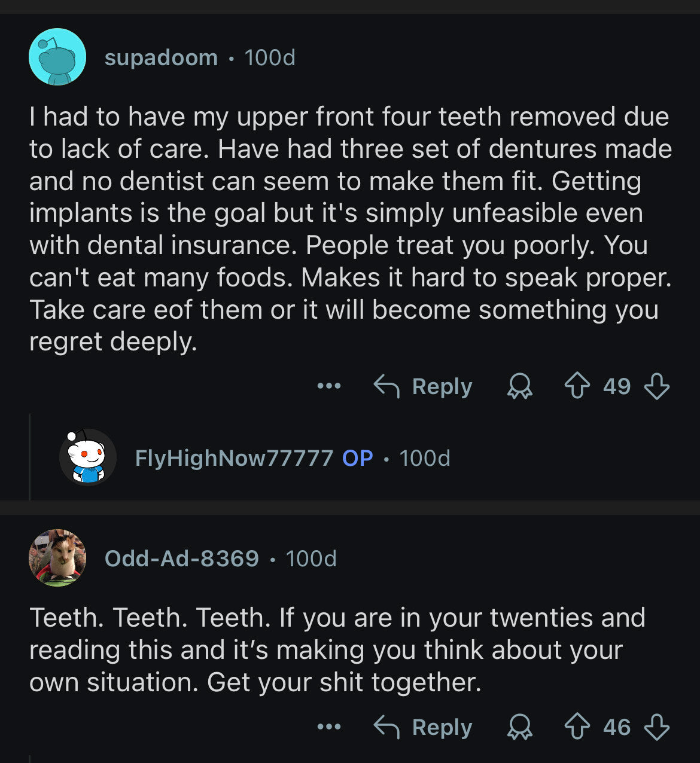Reply to supadoom's comment
The width and height of the screenshot is (700, 763).
(x=423, y=386)
